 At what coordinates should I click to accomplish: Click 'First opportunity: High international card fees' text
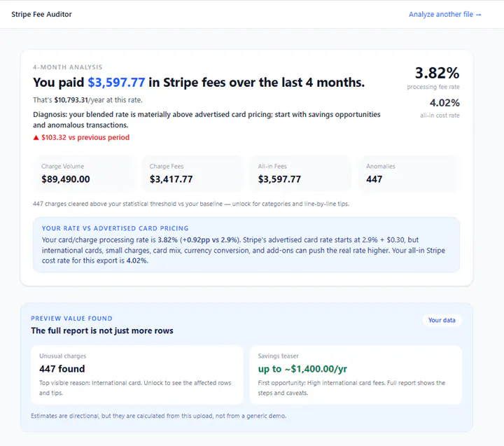(351, 388)
